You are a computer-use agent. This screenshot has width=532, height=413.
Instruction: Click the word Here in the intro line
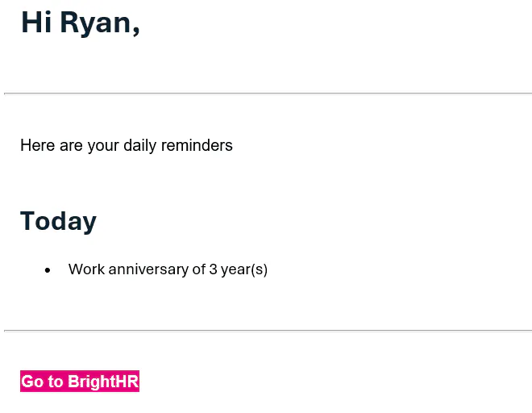click(37, 145)
